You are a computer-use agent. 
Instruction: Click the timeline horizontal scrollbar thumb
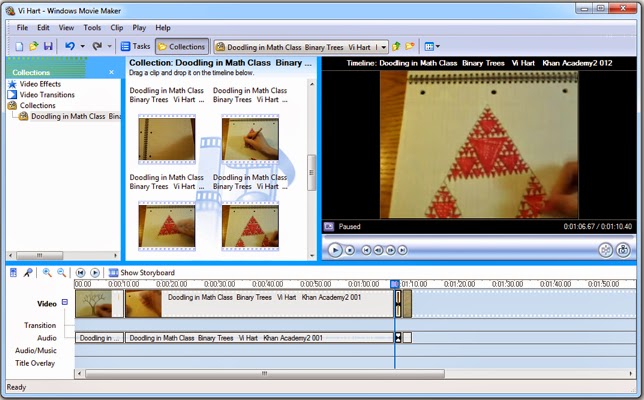click(x=265, y=374)
